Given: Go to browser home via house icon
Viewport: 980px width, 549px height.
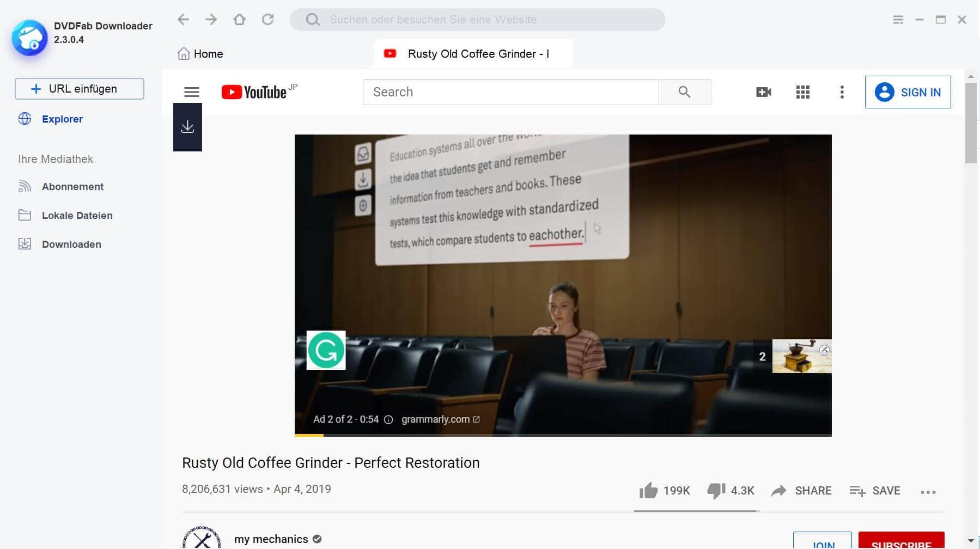Looking at the screenshot, I should [x=239, y=20].
